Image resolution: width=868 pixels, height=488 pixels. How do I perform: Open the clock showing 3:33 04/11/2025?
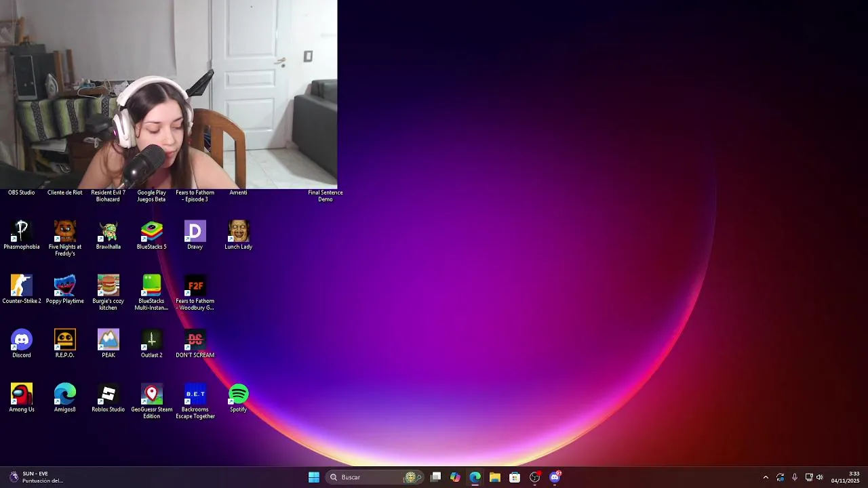click(845, 477)
